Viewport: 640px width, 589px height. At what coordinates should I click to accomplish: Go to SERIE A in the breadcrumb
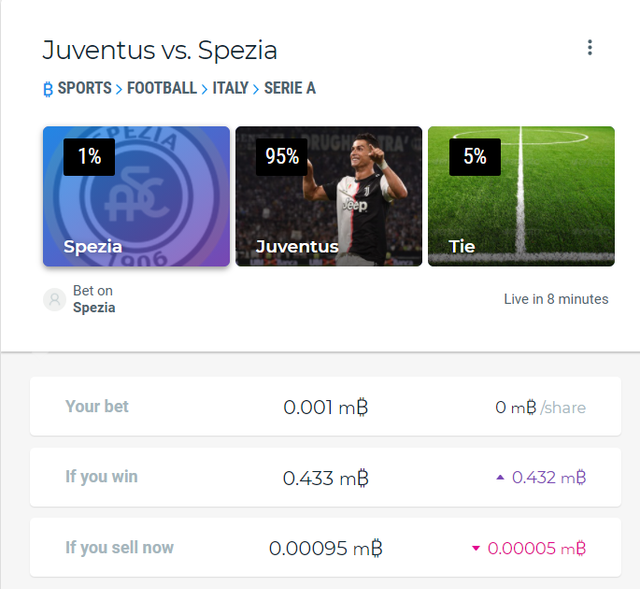pyautogui.click(x=290, y=88)
